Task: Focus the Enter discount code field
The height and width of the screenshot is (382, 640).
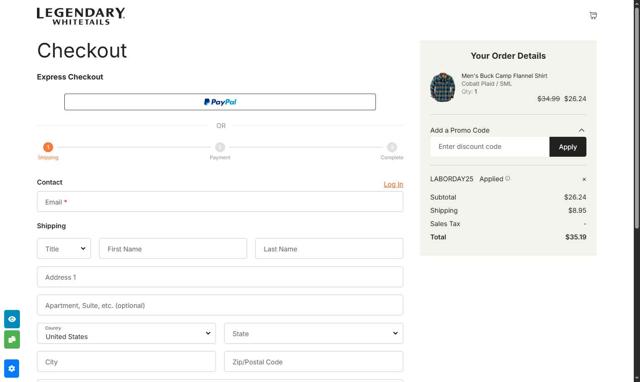Action: coord(489,147)
